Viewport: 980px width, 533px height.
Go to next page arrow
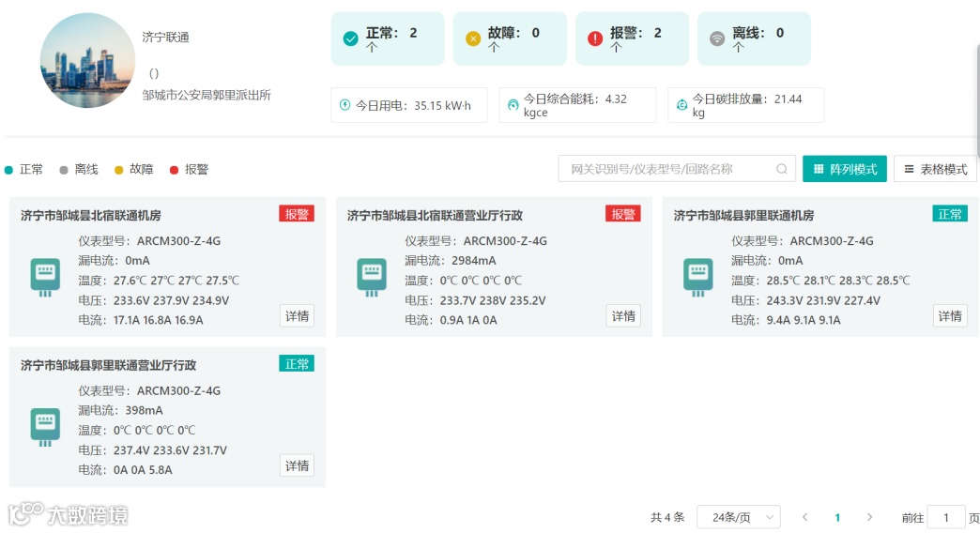[869, 517]
